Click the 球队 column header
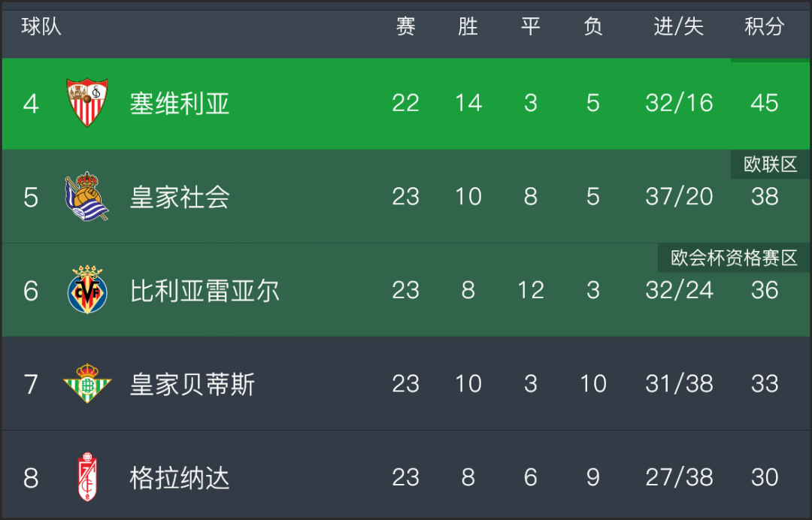This screenshot has height=520, width=812. coord(41,26)
